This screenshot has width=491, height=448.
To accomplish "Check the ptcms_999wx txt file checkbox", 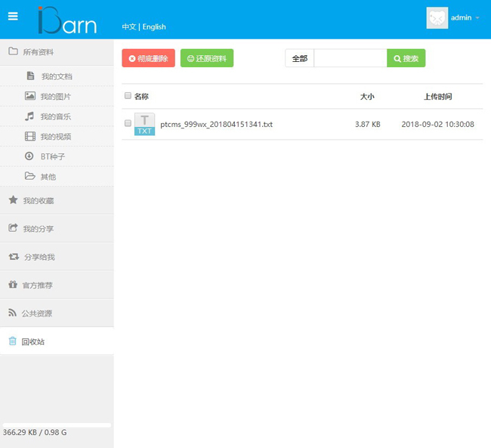I will tap(128, 123).
